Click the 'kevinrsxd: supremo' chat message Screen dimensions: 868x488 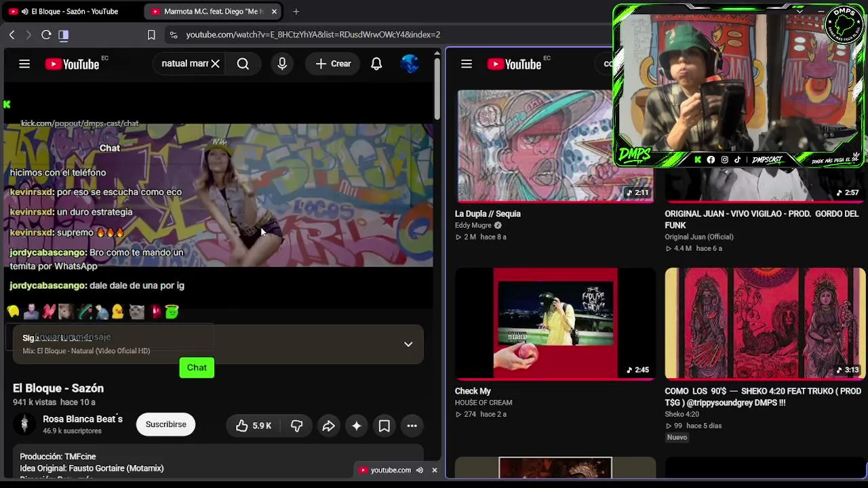point(66,232)
